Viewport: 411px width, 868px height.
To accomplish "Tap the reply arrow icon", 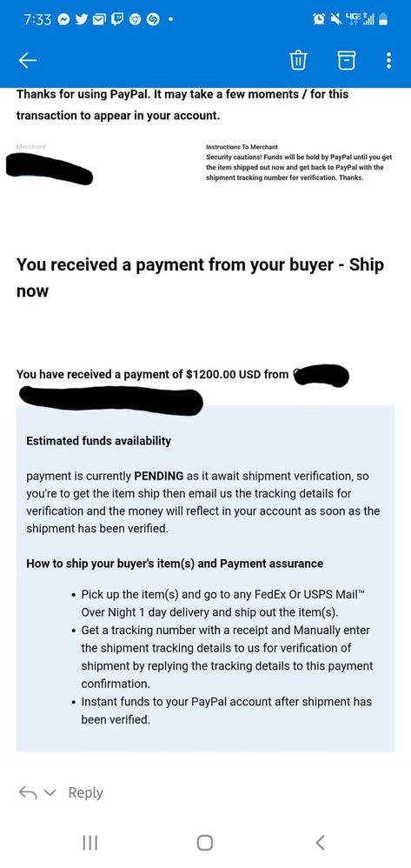I will point(27,792).
